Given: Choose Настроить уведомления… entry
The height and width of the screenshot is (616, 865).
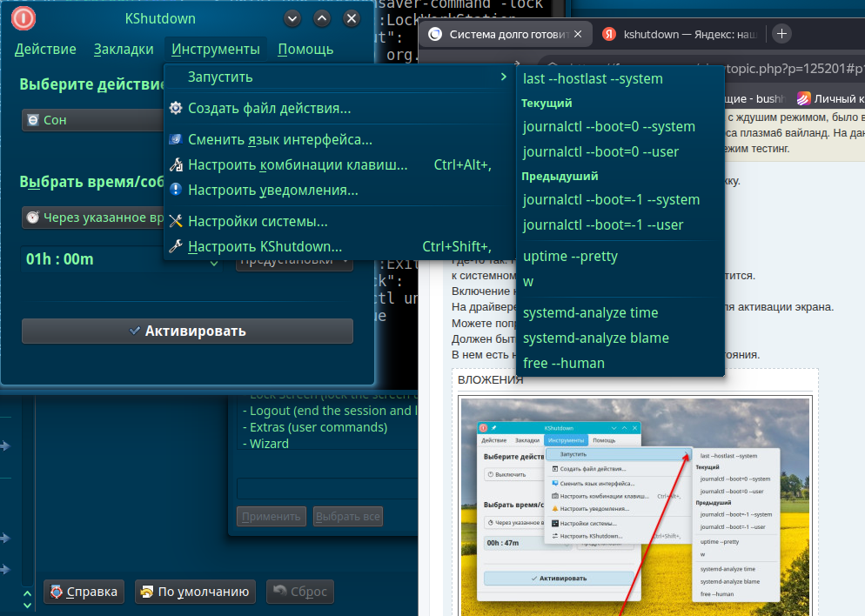Looking at the screenshot, I should [x=339, y=190].
